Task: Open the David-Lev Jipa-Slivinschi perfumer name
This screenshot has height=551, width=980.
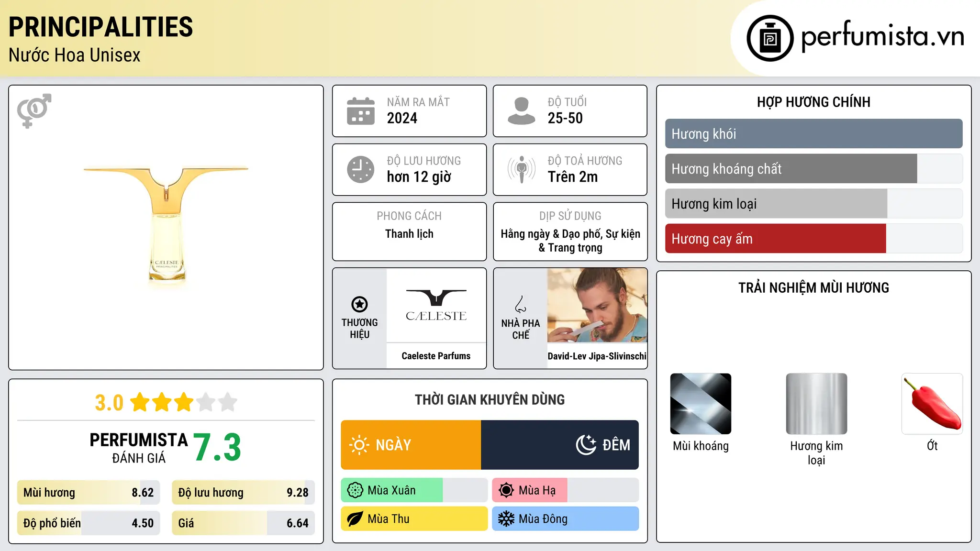Action: click(597, 356)
